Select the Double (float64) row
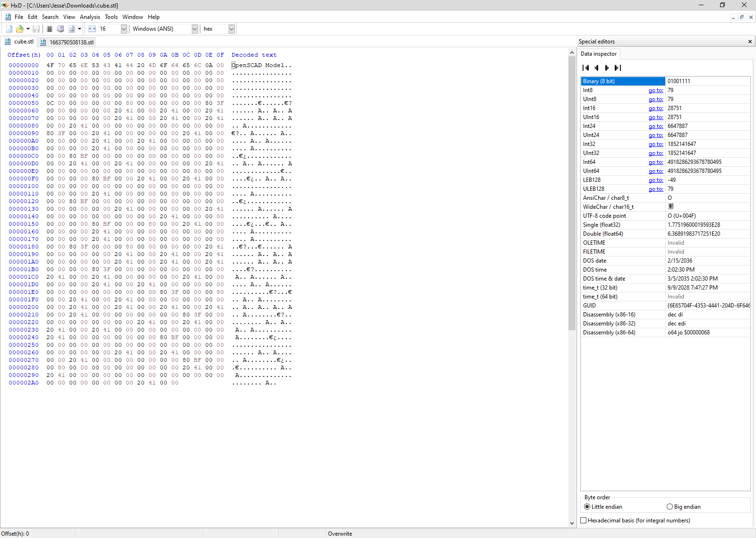The height and width of the screenshot is (538, 756). (x=665, y=234)
